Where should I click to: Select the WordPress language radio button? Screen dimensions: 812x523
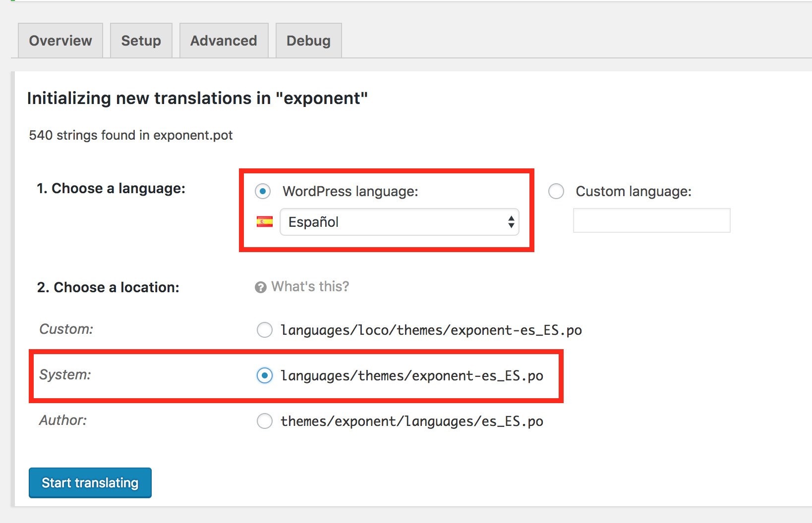point(263,191)
